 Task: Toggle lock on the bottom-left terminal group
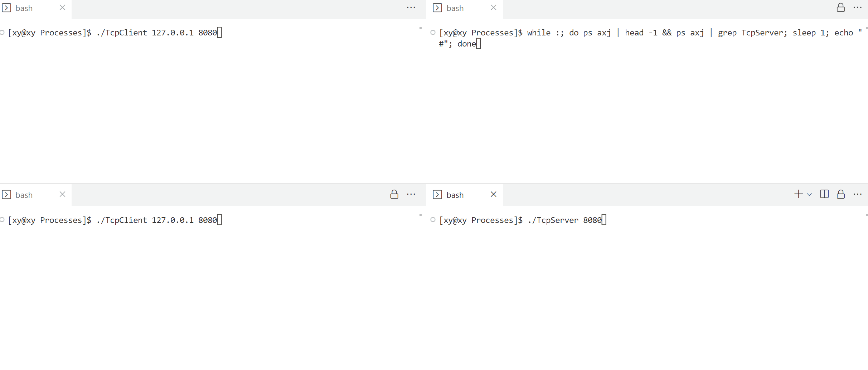pyautogui.click(x=394, y=194)
